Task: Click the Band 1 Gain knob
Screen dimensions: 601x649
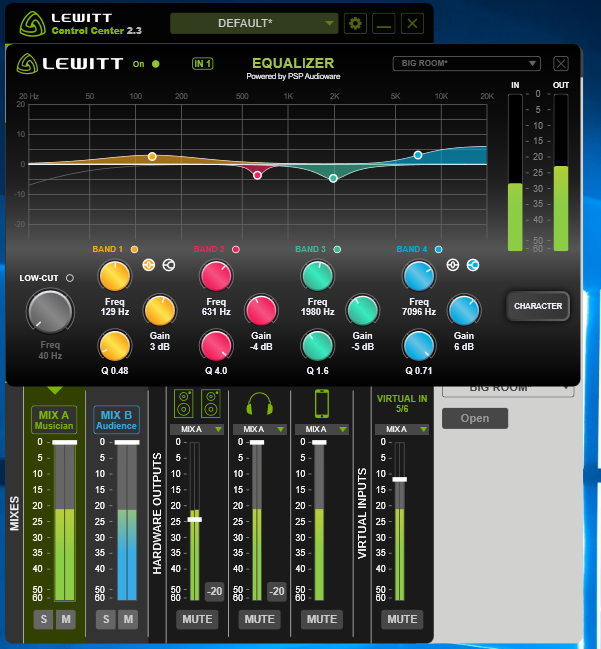Action: click(x=159, y=310)
